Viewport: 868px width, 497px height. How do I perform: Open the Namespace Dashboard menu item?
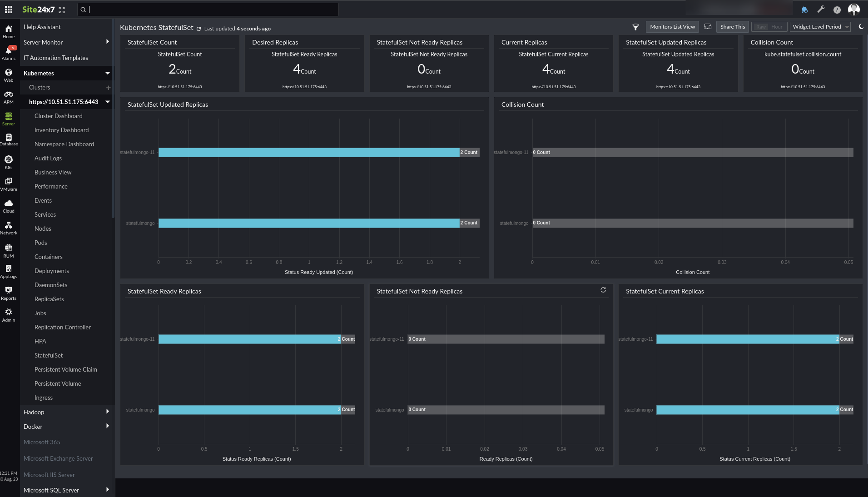(x=64, y=144)
